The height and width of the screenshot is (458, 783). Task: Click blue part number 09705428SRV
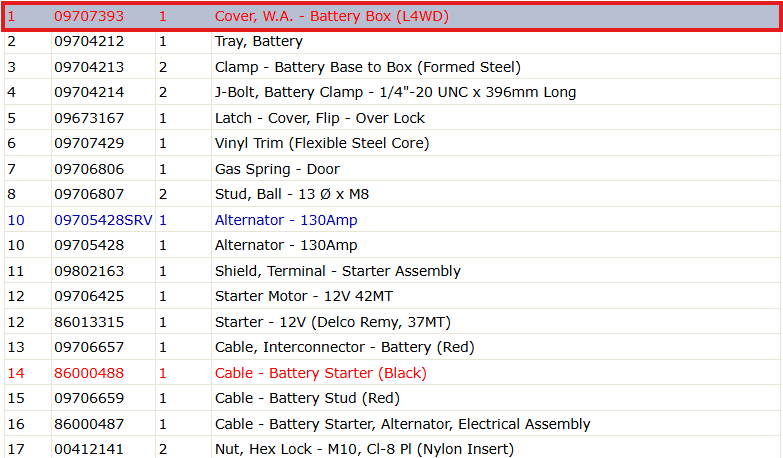[103, 220]
